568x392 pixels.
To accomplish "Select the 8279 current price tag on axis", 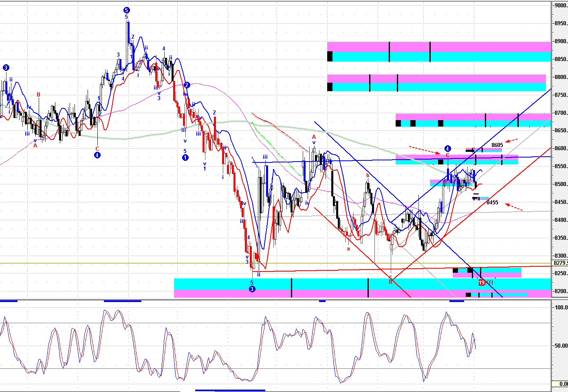I will click(560, 263).
